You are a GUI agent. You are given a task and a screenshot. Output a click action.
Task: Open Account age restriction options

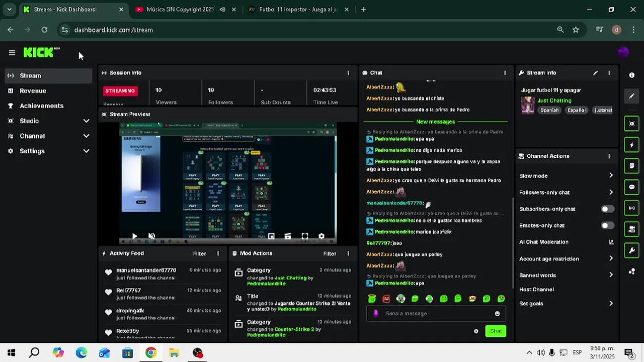tap(567, 259)
